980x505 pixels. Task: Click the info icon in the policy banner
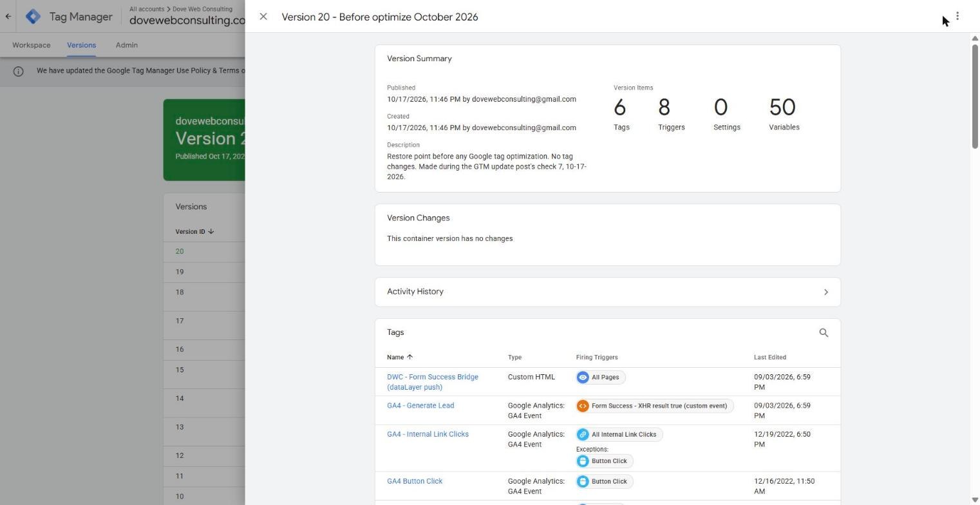pyautogui.click(x=18, y=71)
